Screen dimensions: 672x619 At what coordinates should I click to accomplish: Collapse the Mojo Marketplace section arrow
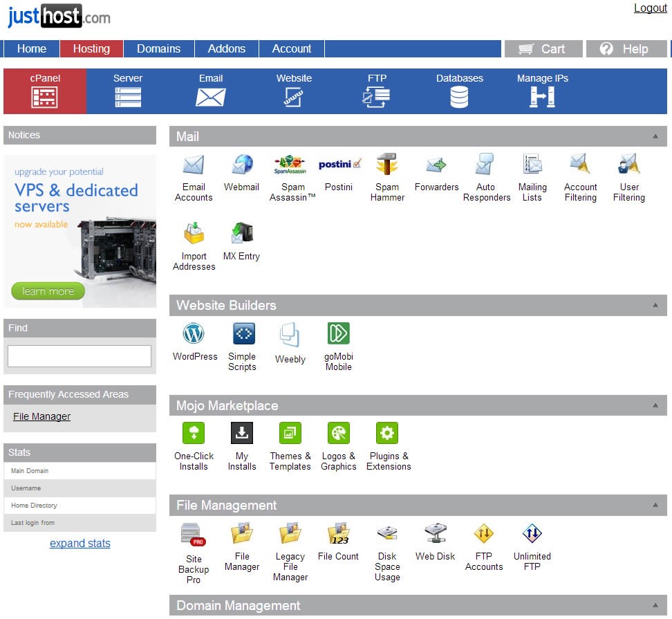click(x=655, y=405)
